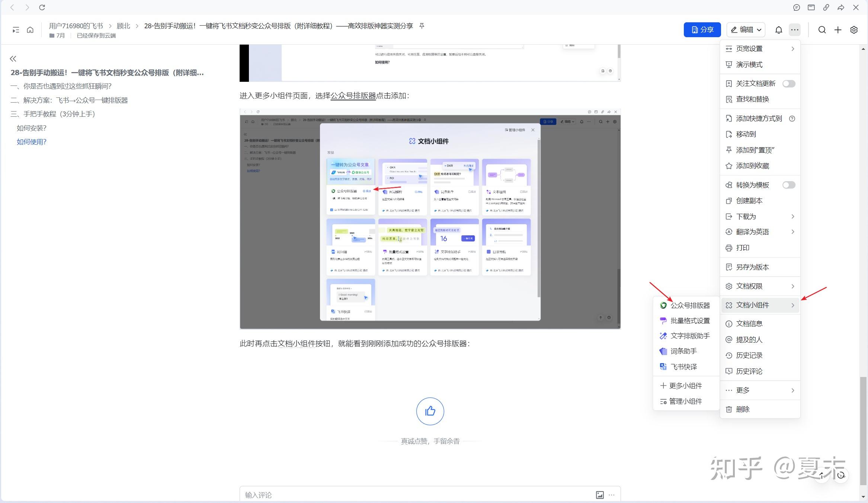Open the three-dots more options button
Screen dimensions: 868x503
click(794, 30)
